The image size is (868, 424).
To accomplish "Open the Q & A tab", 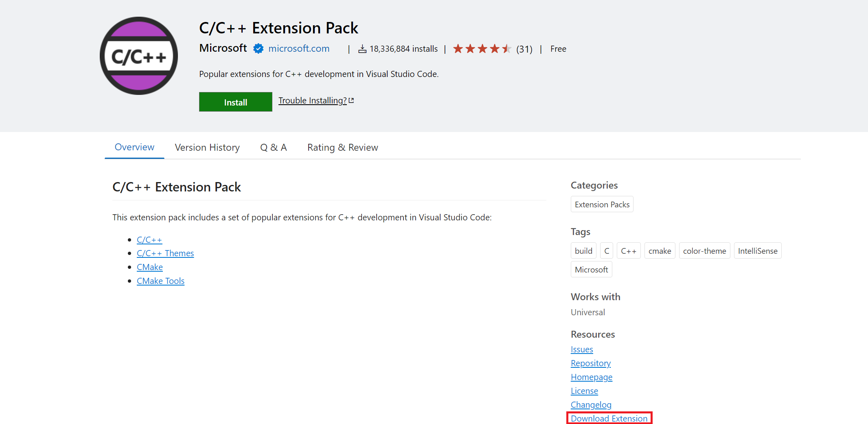I will point(274,147).
